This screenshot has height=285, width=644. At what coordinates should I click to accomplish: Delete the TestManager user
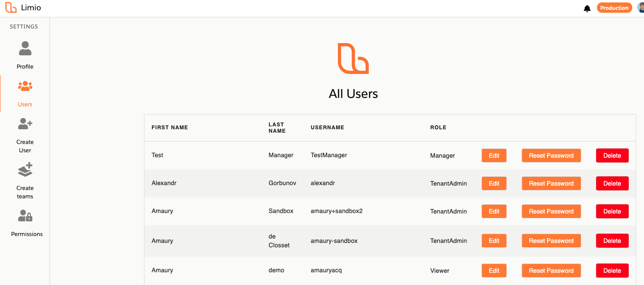coord(612,156)
